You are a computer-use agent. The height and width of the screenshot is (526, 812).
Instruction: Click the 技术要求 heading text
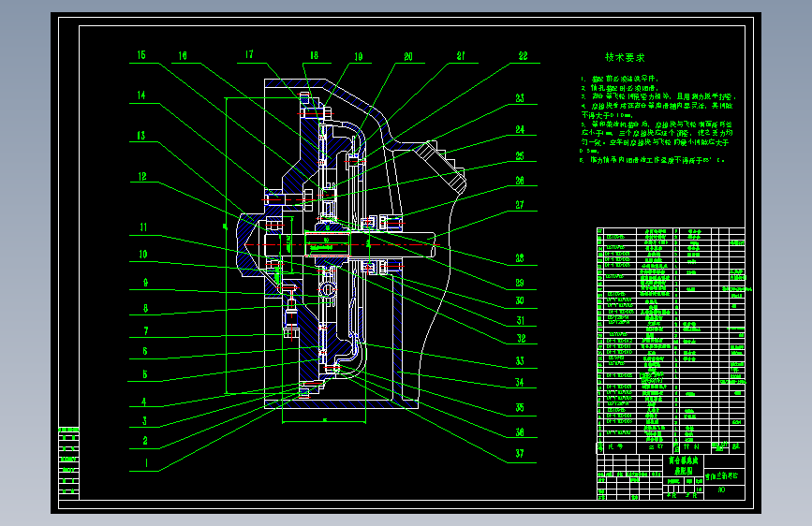click(x=625, y=57)
